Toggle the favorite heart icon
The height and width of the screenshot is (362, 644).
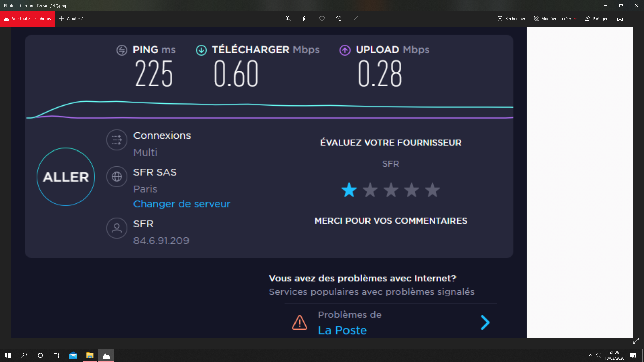pyautogui.click(x=322, y=19)
